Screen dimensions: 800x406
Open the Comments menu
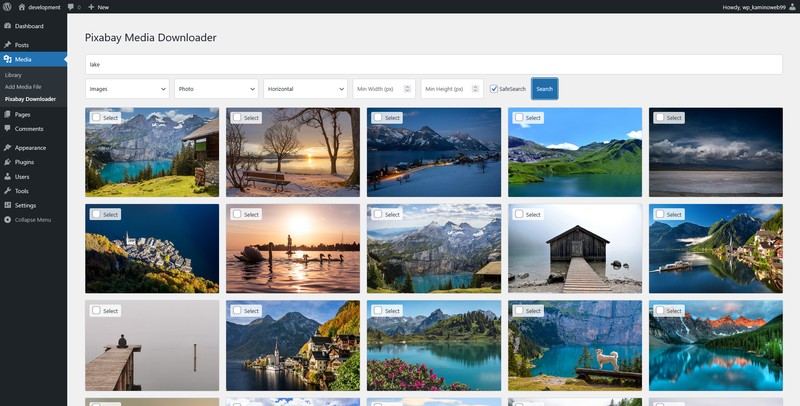click(33, 129)
